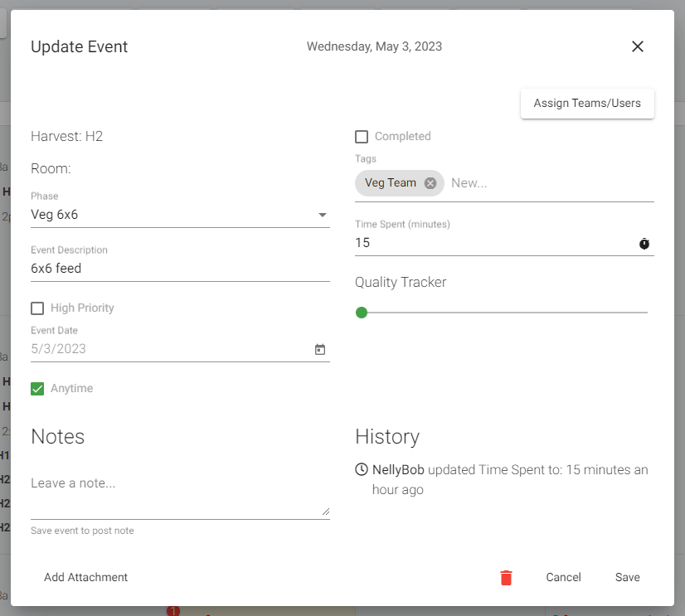Tick the Completed checkbox

pos(362,136)
